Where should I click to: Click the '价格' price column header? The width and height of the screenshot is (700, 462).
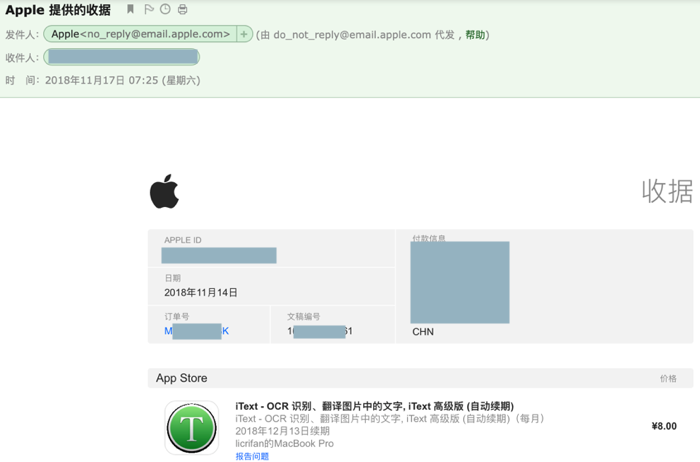tap(668, 379)
